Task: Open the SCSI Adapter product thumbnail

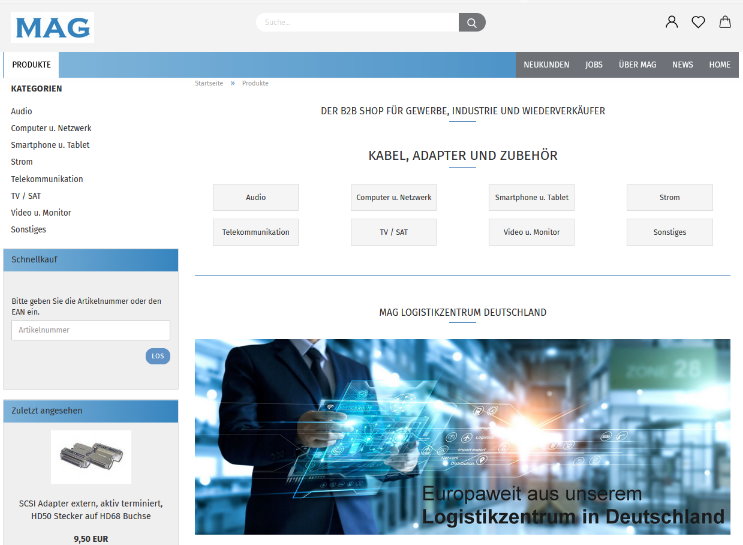Action: (91, 457)
